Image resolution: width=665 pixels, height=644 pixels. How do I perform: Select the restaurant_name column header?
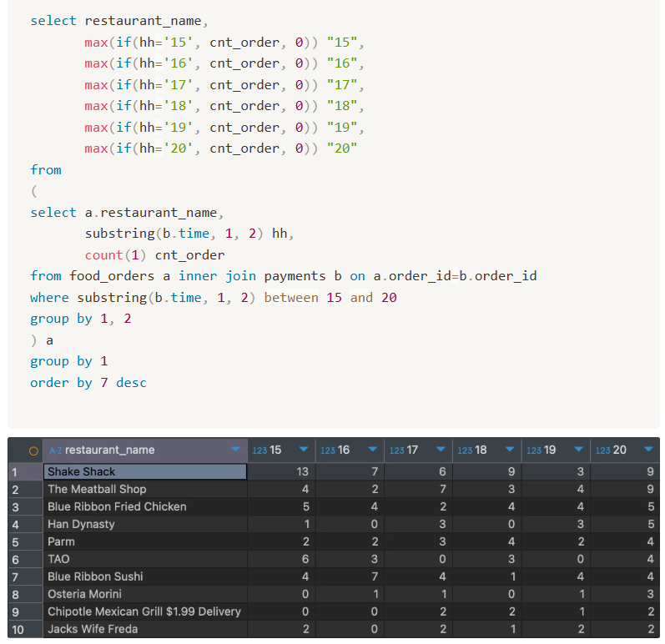click(x=145, y=450)
